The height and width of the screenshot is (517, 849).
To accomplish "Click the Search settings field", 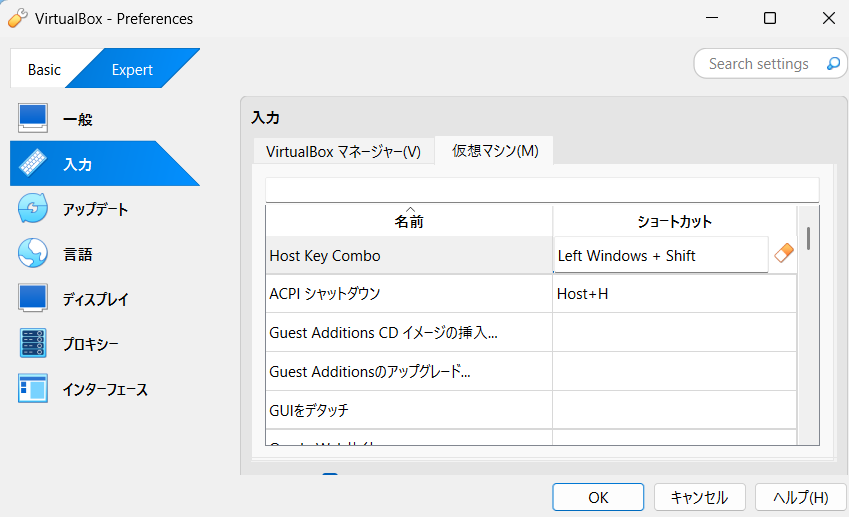I will [770, 64].
